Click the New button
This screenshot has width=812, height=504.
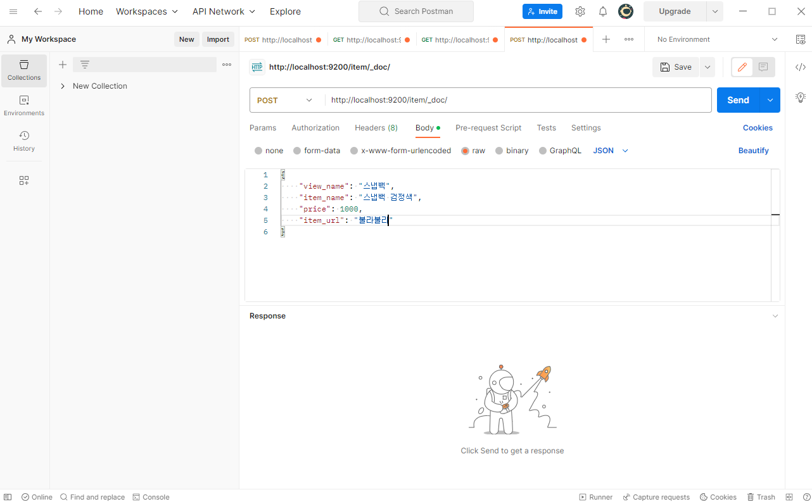pos(186,39)
